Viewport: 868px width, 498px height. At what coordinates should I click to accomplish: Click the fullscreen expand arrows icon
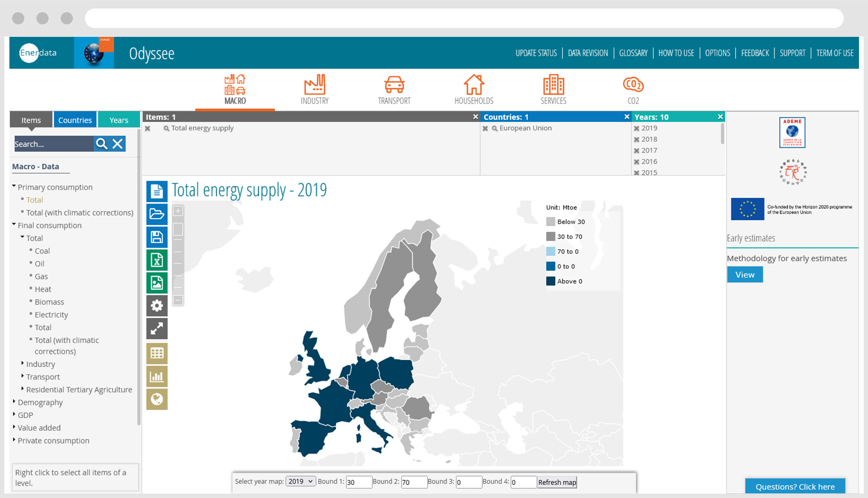(x=157, y=329)
